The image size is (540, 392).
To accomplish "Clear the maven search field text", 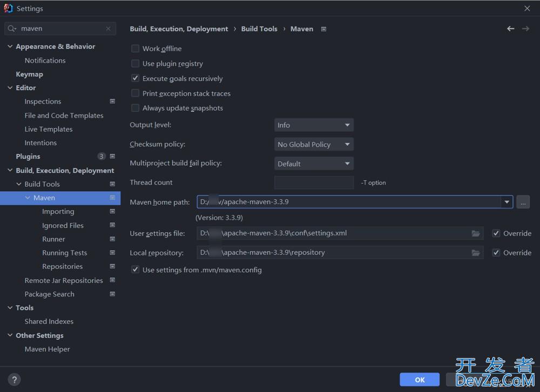I will click(x=108, y=29).
